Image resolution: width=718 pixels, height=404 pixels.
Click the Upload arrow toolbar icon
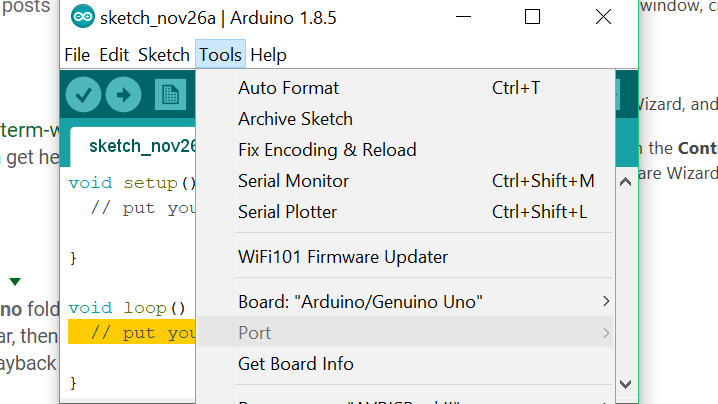coord(124,96)
